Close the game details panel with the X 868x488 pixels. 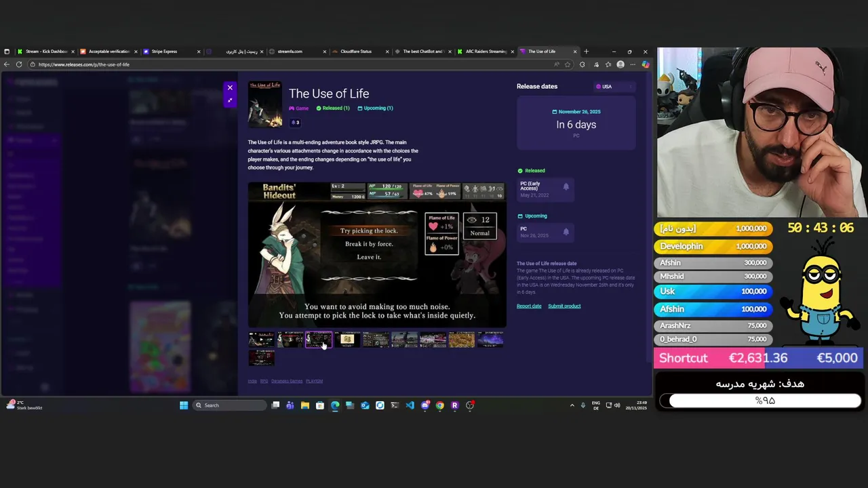click(x=230, y=87)
